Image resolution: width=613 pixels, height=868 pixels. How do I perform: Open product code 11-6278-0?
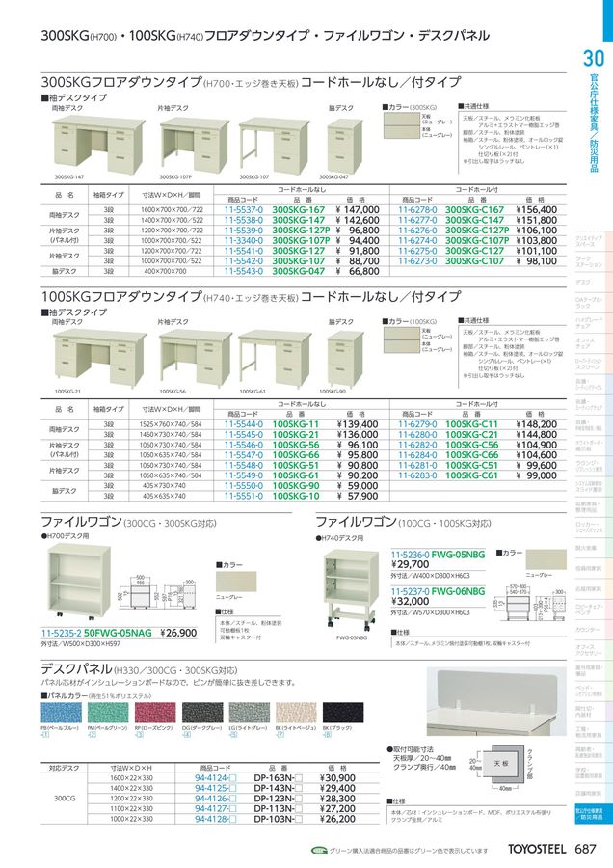pyautogui.click(x=417, y=210)
